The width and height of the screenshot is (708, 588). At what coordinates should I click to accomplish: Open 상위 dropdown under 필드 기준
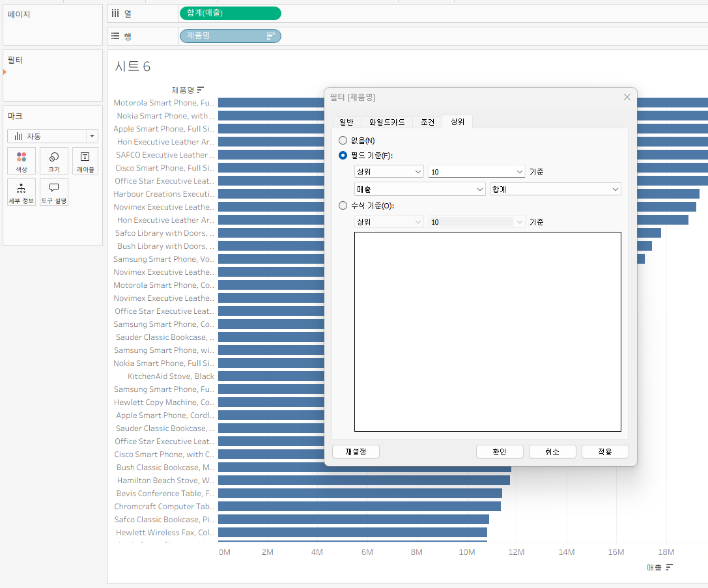[389, 171]
